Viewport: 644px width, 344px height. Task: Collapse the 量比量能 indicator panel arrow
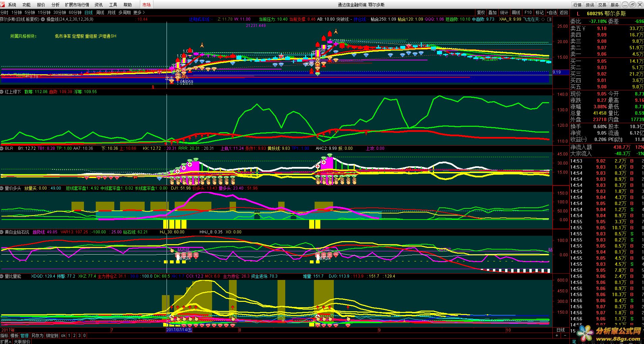[2, 276]
